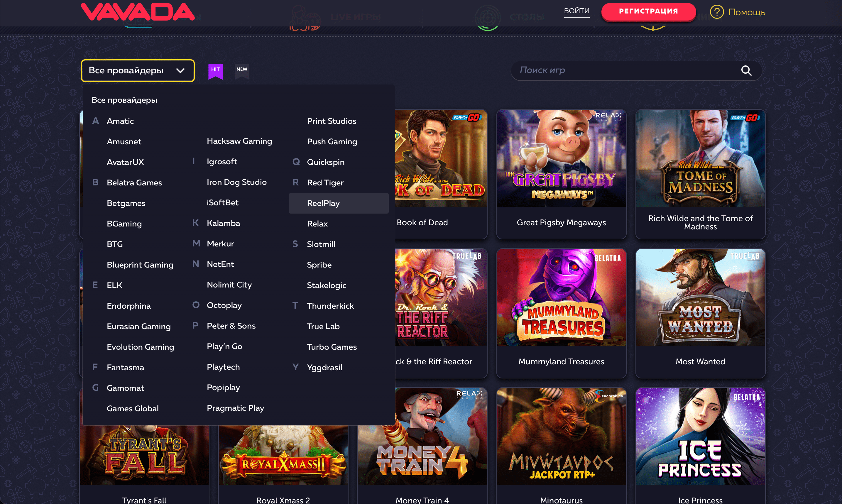Pick Relax provider
The image size is (842, 504).
(317, 224)
